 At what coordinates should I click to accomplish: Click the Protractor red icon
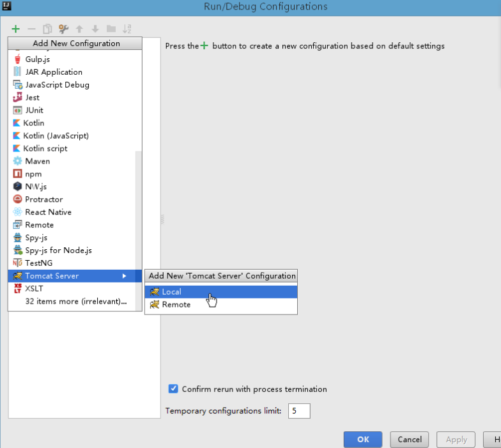(x=18, y=199)
